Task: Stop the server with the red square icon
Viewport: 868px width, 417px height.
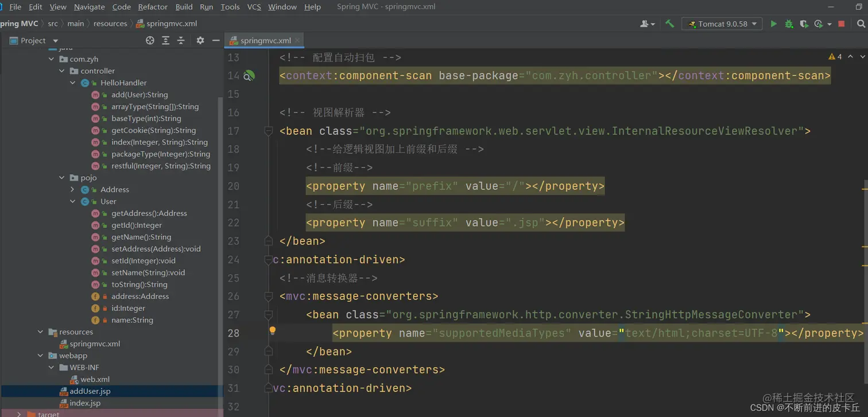Action: [x=842, y=24]
